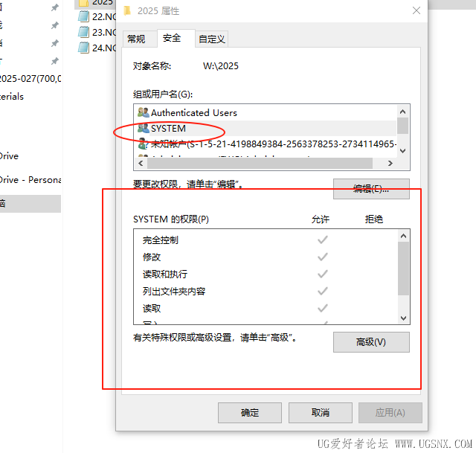This screenshot has width=476, height=453.
Task: Confirm with the 确定 button
Action: pyautogui.click(x=250, y=413)
